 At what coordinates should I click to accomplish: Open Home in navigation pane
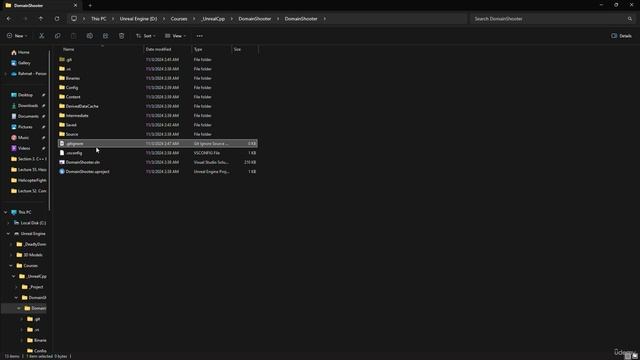(x=20, y=52)
